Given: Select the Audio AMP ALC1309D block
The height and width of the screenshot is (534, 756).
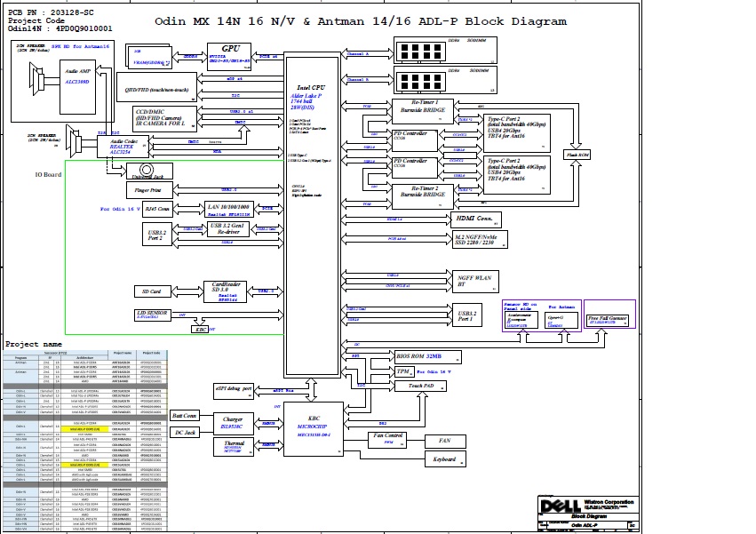Looking at the screenshot, I should [x=77, y=87].
